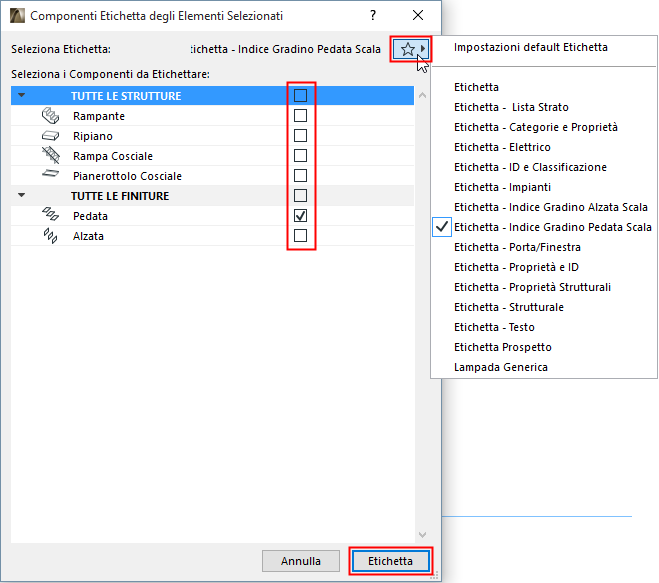The width and height of the screenshot is (659, 583).
Task: Click the TUTTE LE FINITURE header text
Action: click(x=120, y=196)
